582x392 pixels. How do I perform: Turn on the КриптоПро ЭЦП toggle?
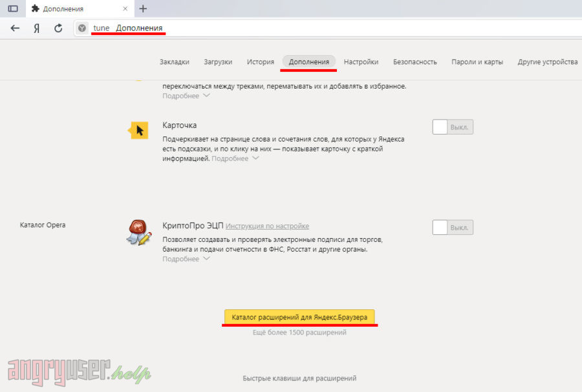(x=453, y=228)
